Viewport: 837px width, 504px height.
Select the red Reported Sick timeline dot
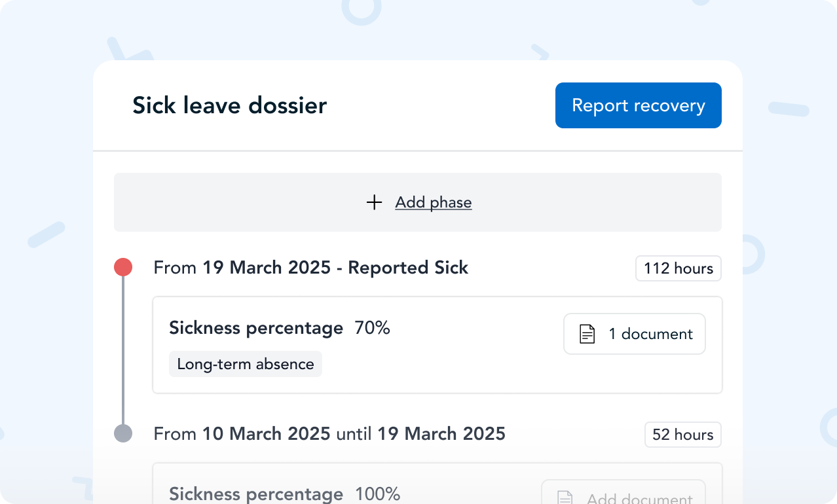[123, 267]
